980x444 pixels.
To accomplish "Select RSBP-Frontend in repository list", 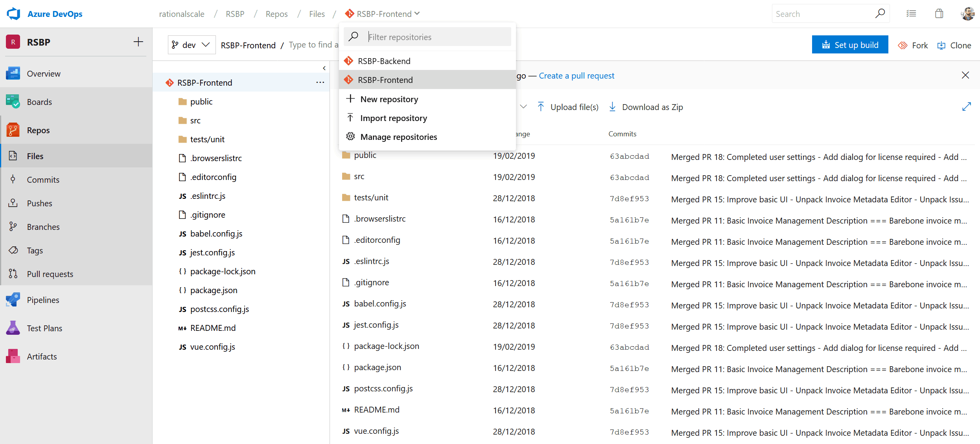I will [427, 80].
